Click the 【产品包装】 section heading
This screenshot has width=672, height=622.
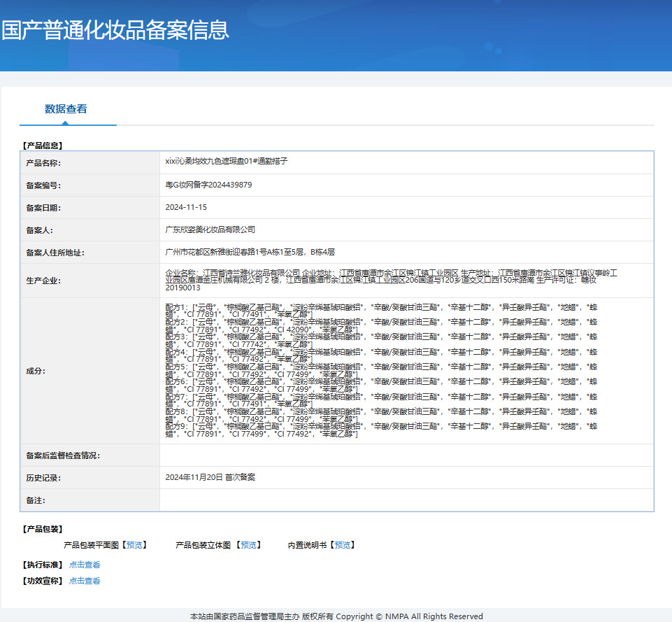click(43, 529)
